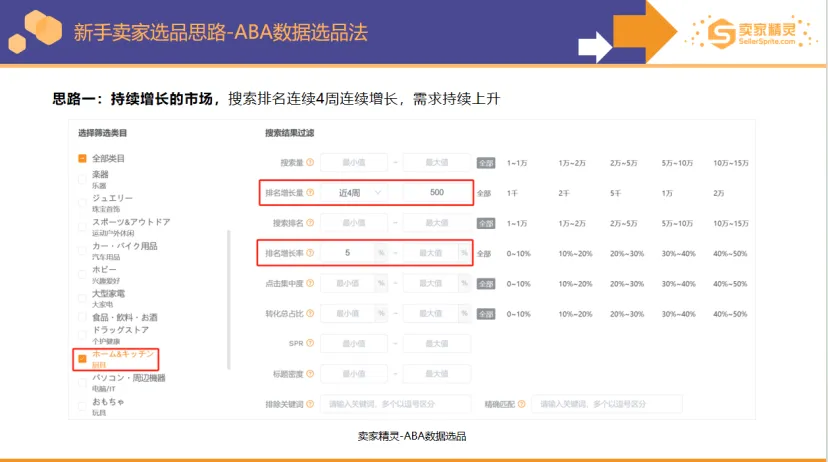Screen dimensions: 828x462
Task: Select the 全部 button in 转化总占比 row
Action: 486,314
